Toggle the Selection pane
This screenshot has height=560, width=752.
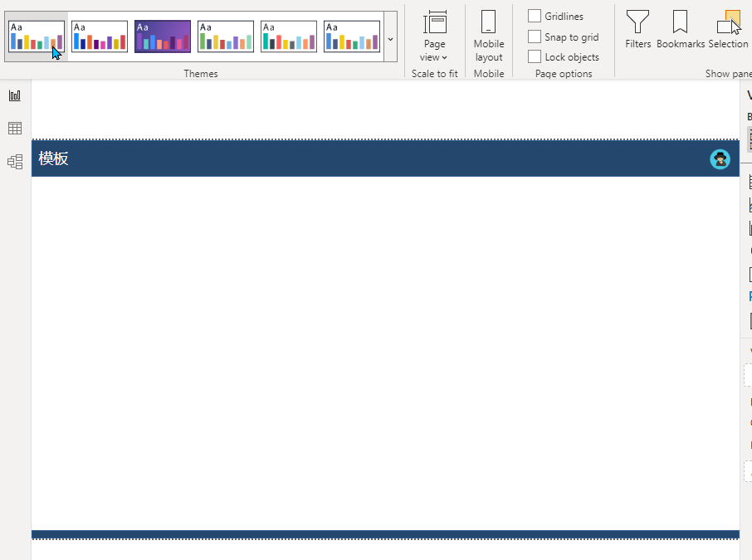tap(728, 29)
